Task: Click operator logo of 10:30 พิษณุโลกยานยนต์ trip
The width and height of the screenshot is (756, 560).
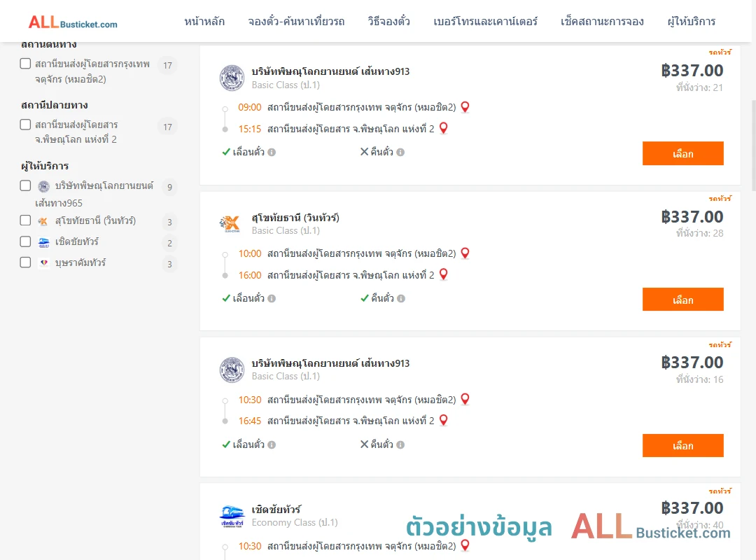Action: click(x=232, y=370)
